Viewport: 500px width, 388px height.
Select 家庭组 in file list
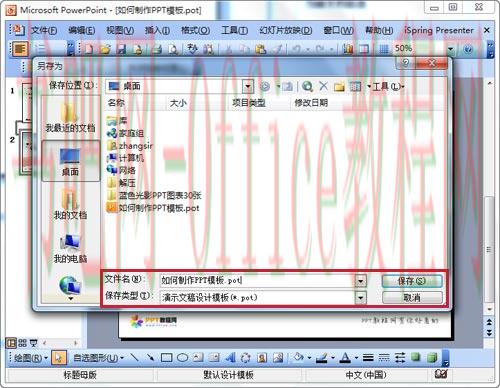(125, 133)
